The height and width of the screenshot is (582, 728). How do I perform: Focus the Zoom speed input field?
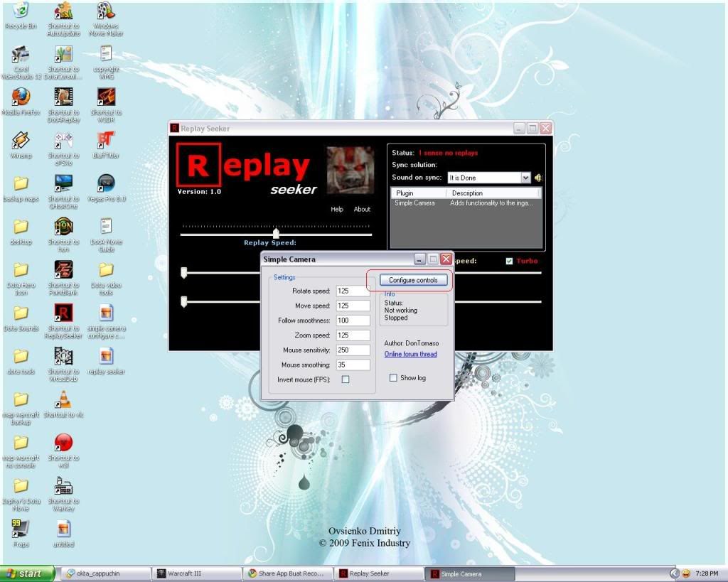pos(353,335)
